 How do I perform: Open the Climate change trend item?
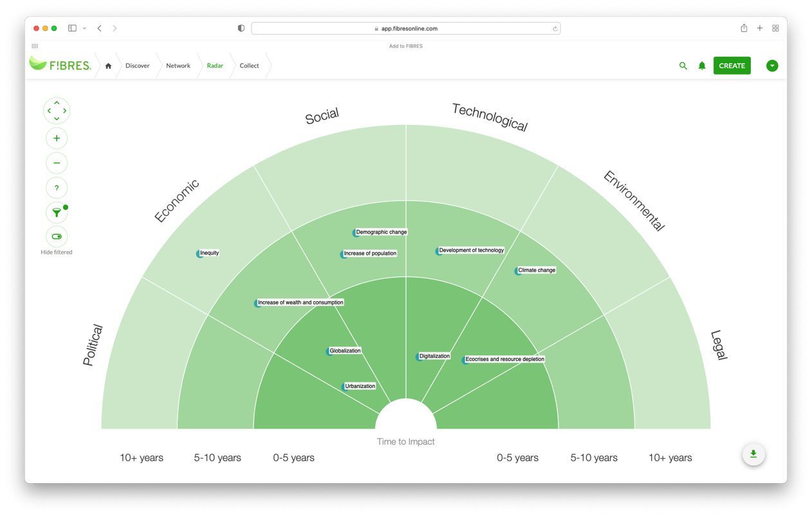(x=535, y=270)
